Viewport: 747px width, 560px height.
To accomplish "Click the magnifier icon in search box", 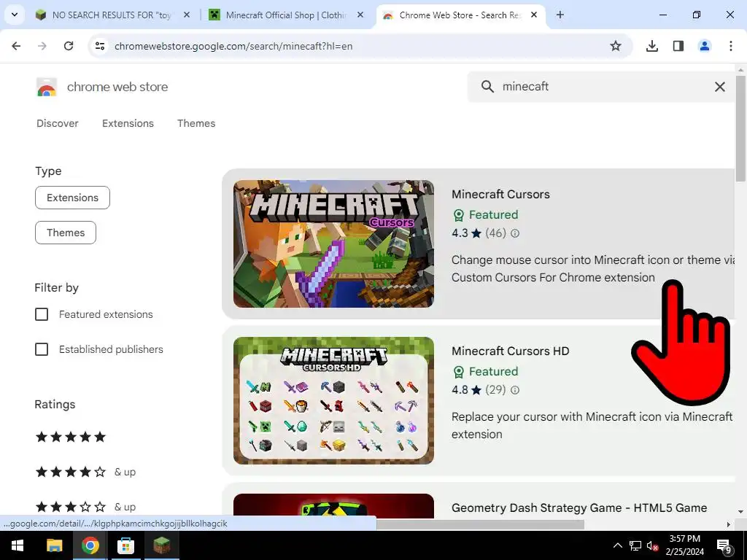I will click(487, 87).
